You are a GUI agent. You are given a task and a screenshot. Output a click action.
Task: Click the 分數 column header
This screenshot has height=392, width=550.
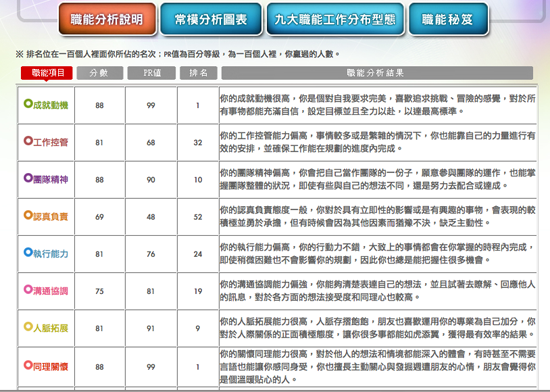point(100,73)
